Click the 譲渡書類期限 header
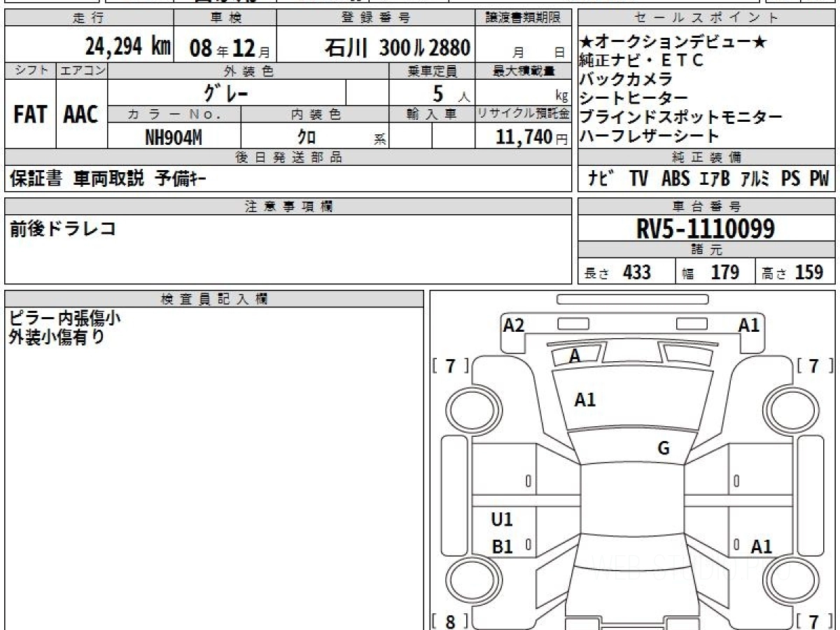840x630 pixels. [524, 18]
